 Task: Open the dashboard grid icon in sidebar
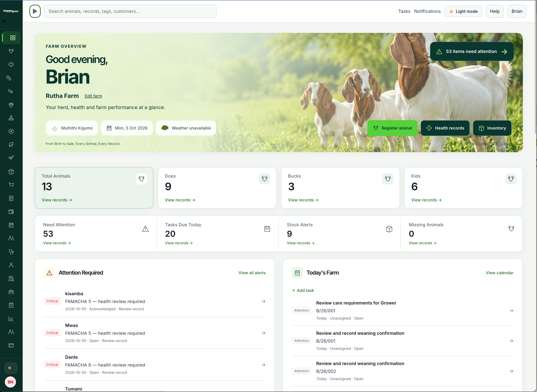click(13, 38)
